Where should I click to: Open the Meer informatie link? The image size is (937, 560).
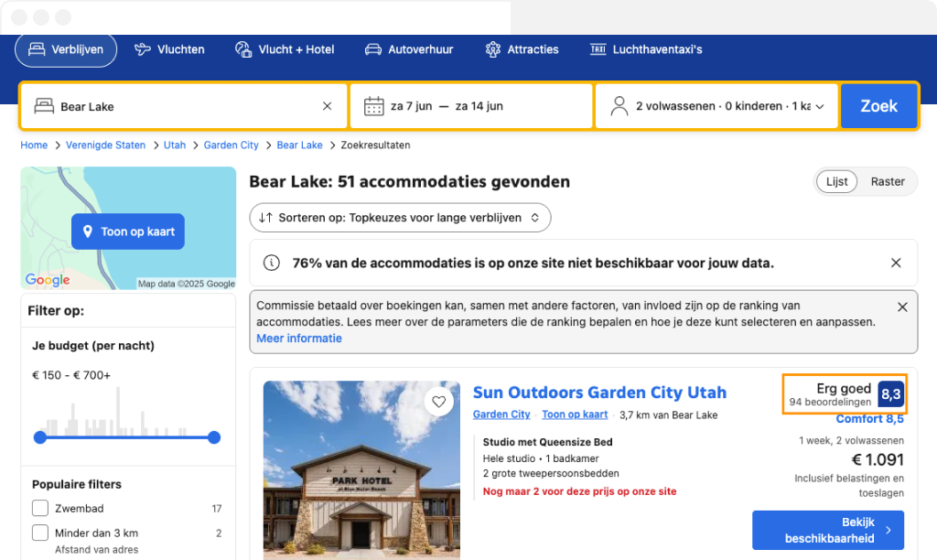pos(299,339)
